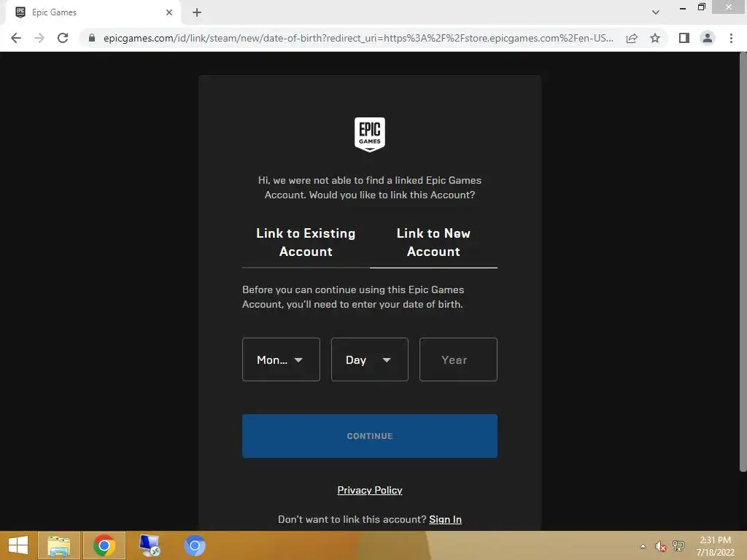Open the Month dropdown
The image size is (747, 560).
point(281,359)
